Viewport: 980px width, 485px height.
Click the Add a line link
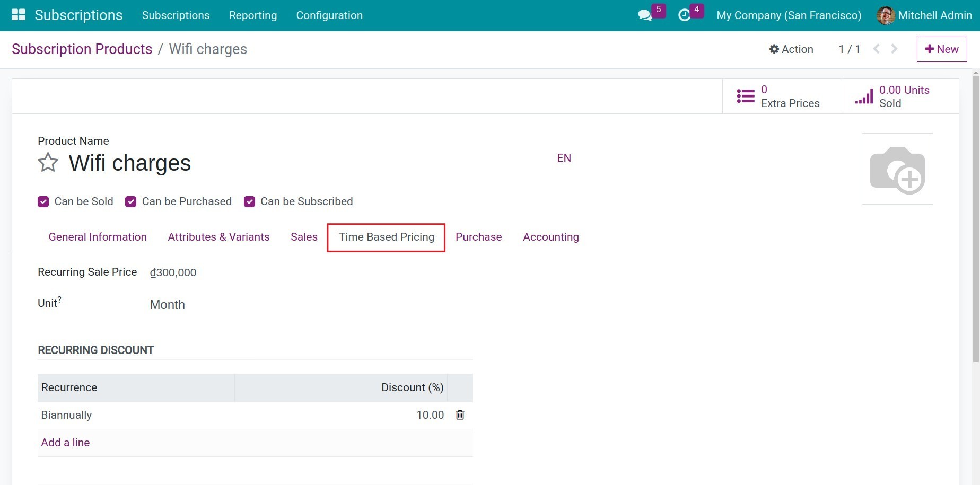tap(65, 443)
